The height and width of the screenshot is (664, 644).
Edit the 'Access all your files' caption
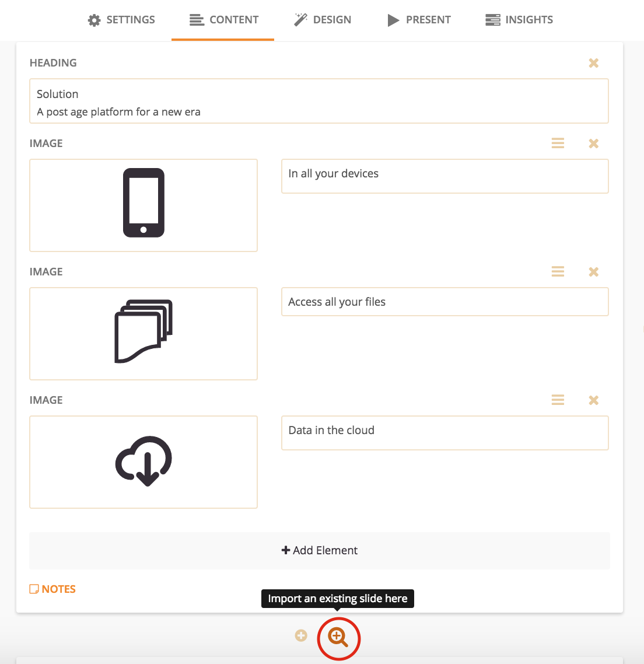(x=445, y=302)
